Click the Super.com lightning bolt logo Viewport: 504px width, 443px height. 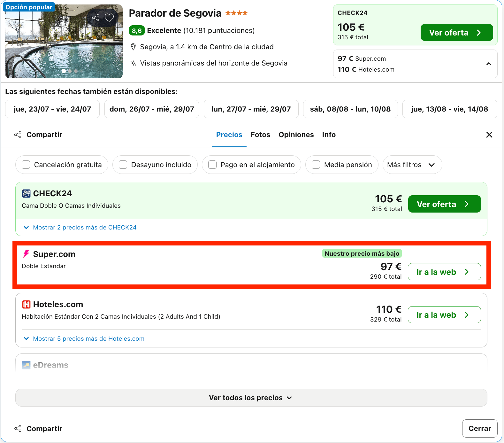(26, 254)
